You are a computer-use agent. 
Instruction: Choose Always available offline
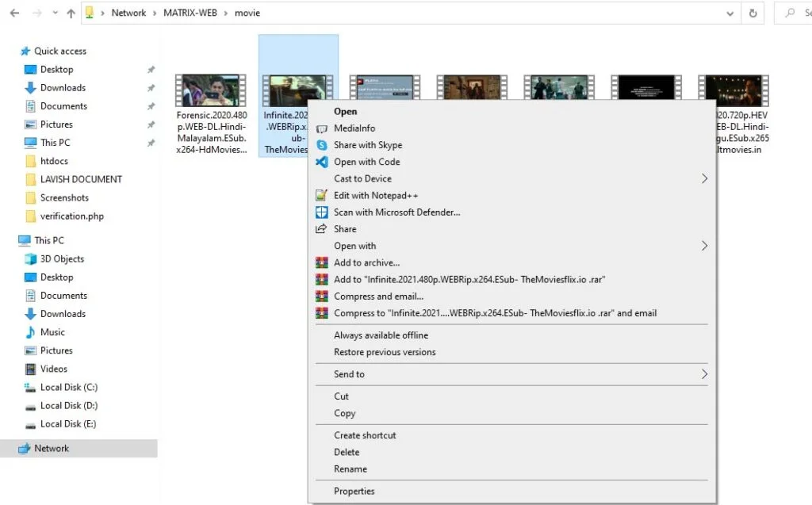[381, 335]
